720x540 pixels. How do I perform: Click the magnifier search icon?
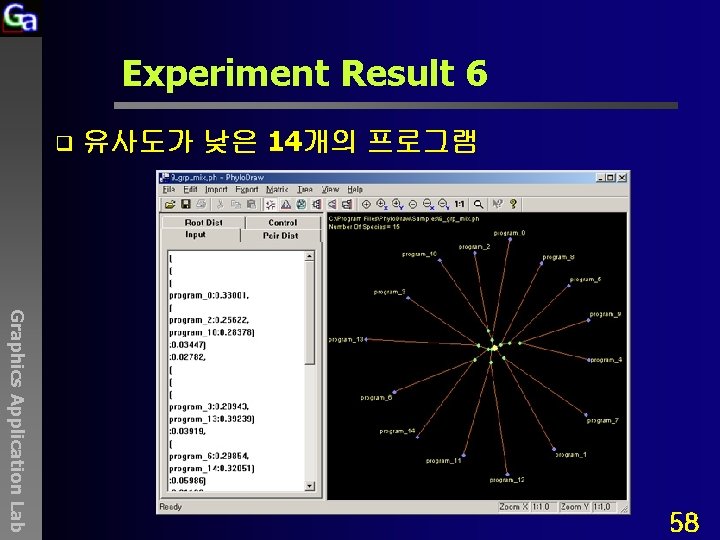(x=478, y=204)
